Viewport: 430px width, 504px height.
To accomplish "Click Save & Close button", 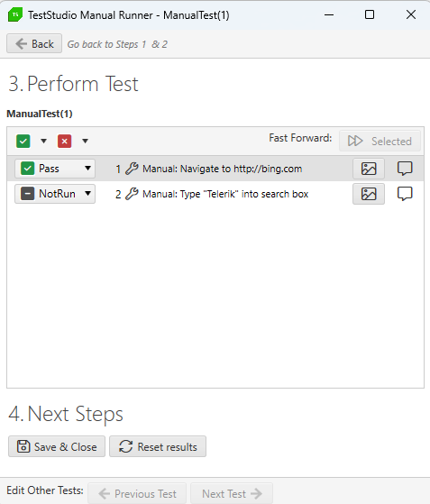I will click(x=57, y=446).
